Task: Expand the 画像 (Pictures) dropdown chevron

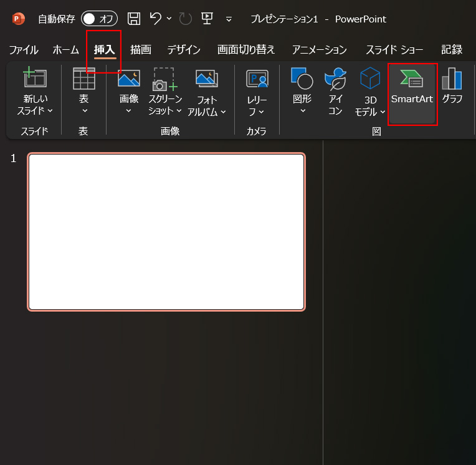Action: point(129,111)
